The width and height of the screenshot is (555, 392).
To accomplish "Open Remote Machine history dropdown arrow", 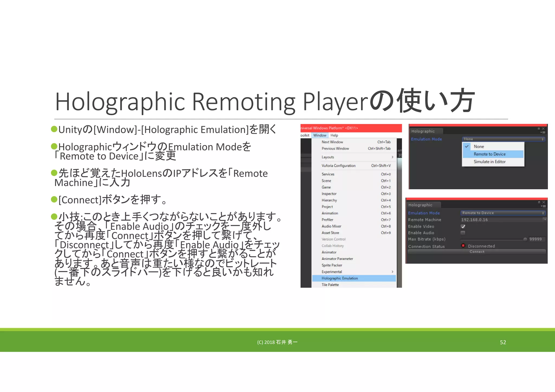I will pos(545,219).
